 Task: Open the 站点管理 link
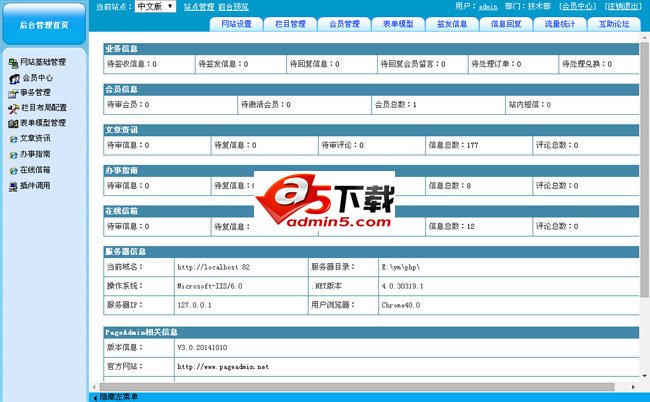199,7
